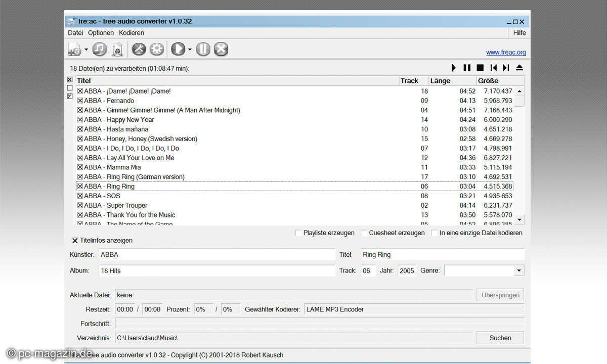Select row ABBA - Thank You for the Music
This screenshot has height=364, width=607.
pos(294,215)
